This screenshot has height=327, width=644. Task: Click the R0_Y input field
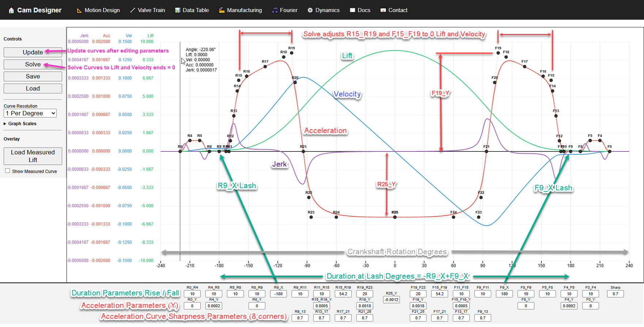pos(192,306)
